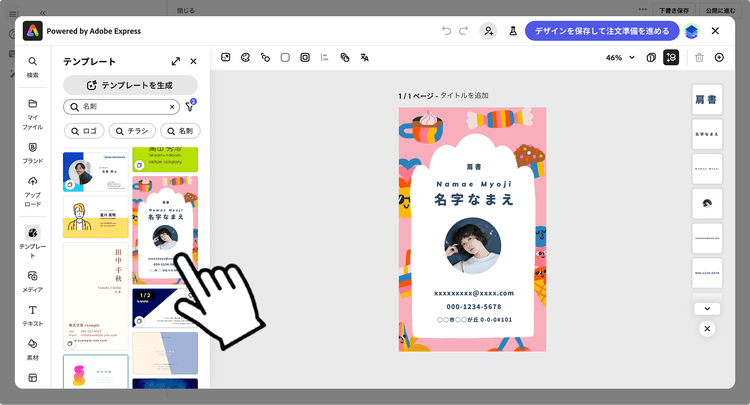
Task: Select the photo layer thumbnail
Action: (707, 203)
